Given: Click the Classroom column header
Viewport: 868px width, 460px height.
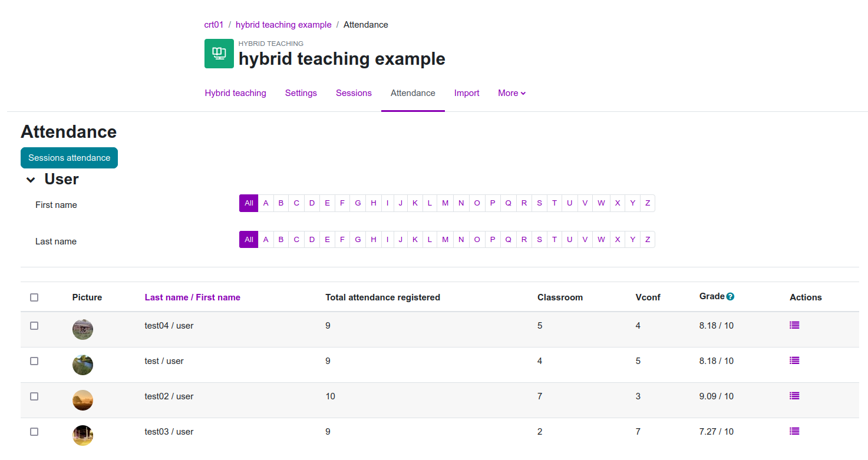Looking at the screenshot, I should point(560,297).
